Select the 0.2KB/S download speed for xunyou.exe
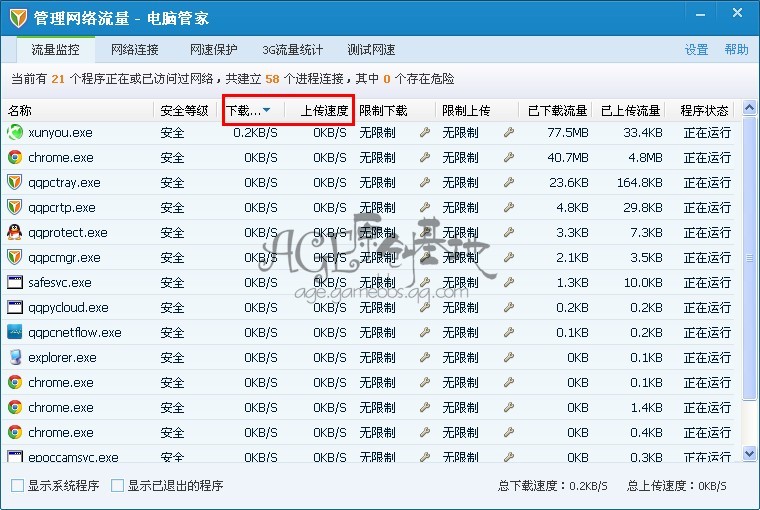This screenshot has width=760, height=510. [x=255, y=132]
